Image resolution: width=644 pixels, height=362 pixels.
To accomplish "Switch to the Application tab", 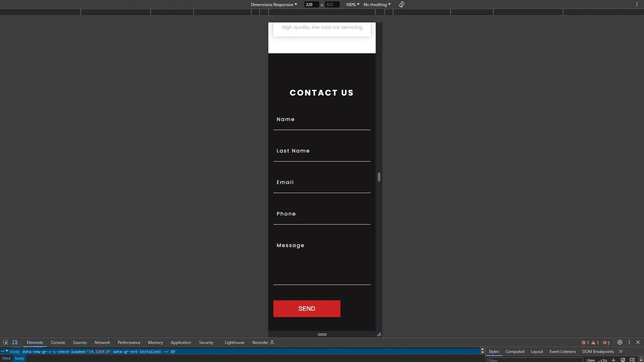I will pyautogui.click(x=181, y=342).
